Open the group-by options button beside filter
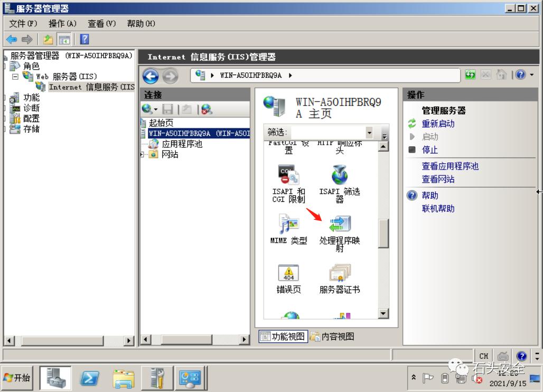 coord(384,134)
